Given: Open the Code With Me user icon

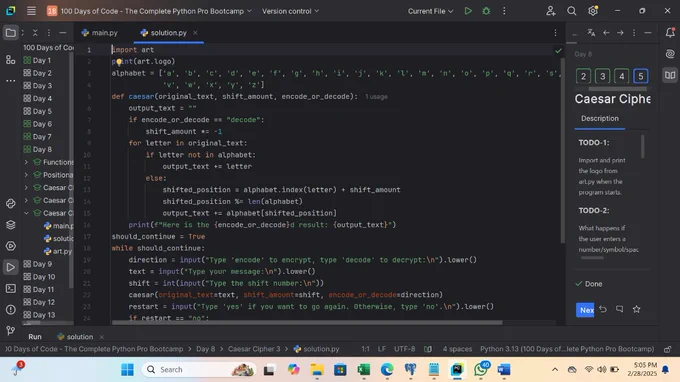Looking at the screenshot, I should click(551, 11).
